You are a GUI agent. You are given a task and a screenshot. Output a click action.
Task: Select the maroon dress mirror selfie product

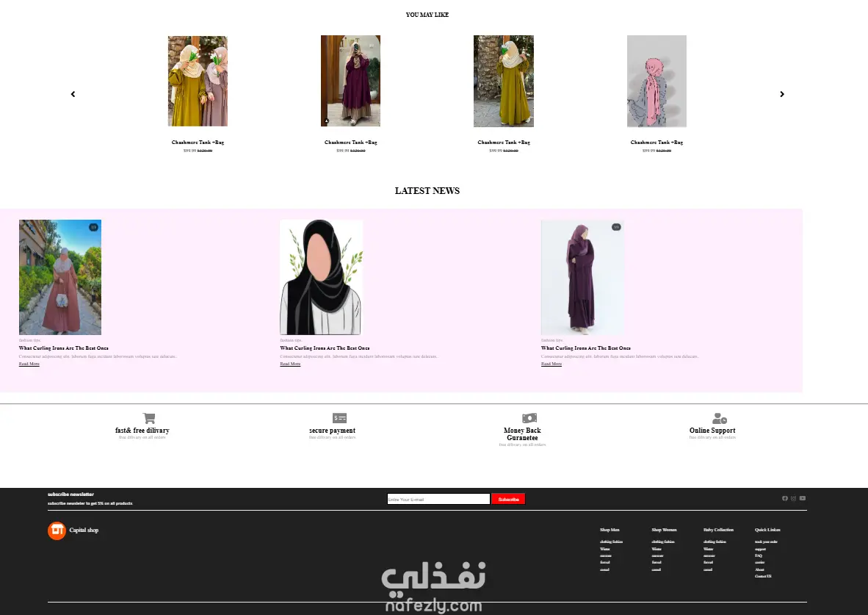(x=350, y=81)
